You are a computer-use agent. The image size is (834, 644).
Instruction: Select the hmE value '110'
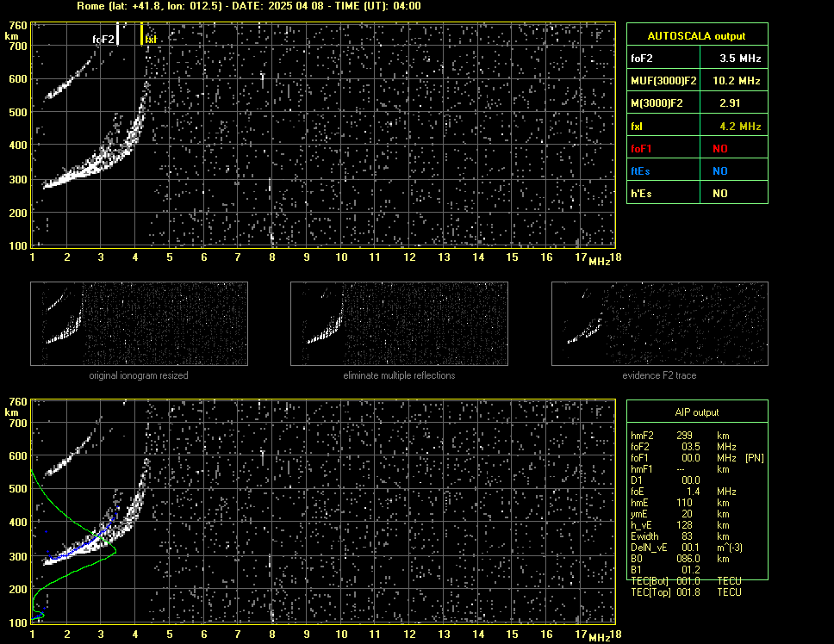pyautogui.click(x=685, y=503)
